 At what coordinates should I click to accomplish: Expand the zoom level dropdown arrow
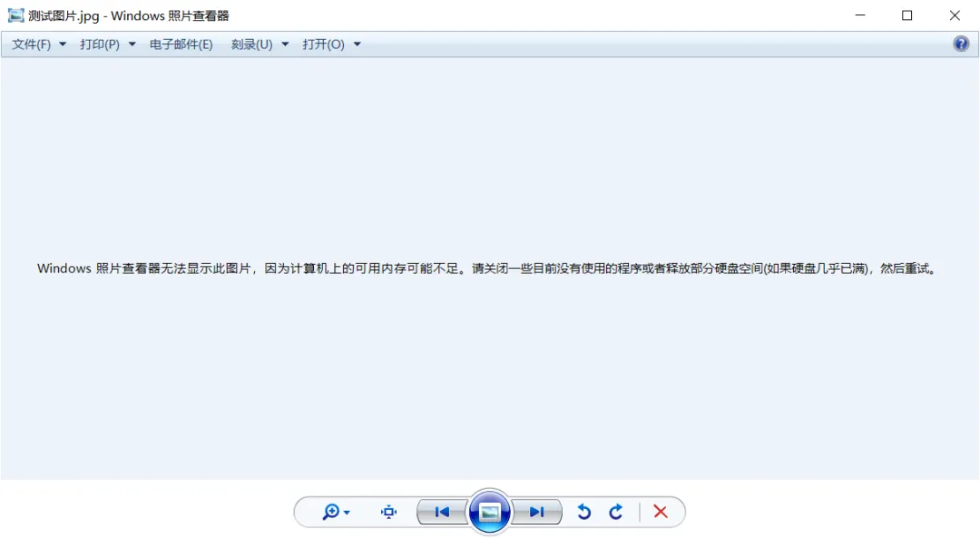[x=345, y=512]
